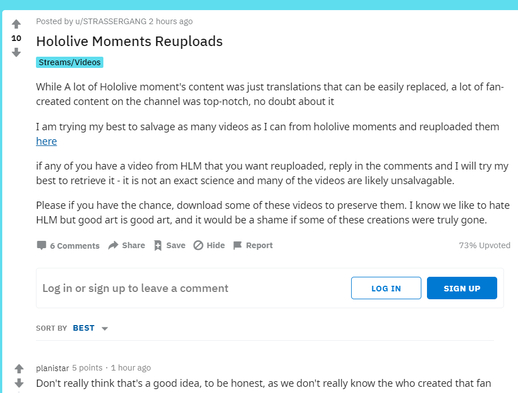
Task: Open the 'here' reupload link
Action: tap(46, 141)
